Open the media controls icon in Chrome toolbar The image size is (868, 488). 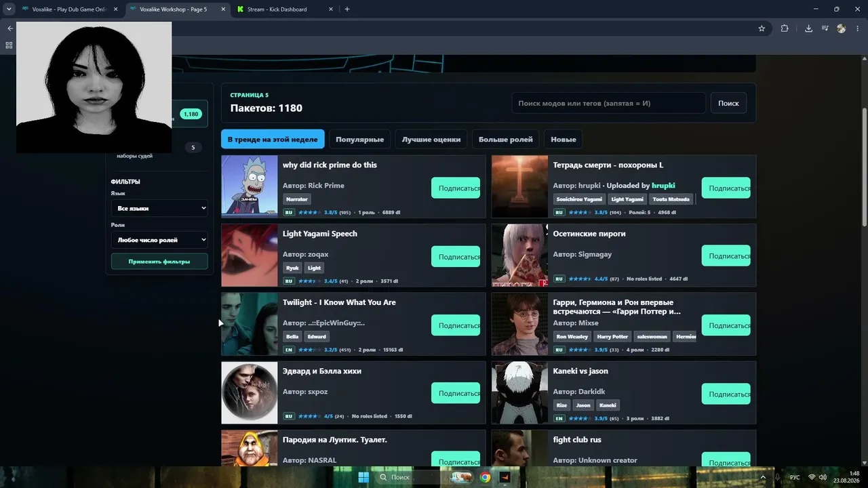[x=825, y=28]
